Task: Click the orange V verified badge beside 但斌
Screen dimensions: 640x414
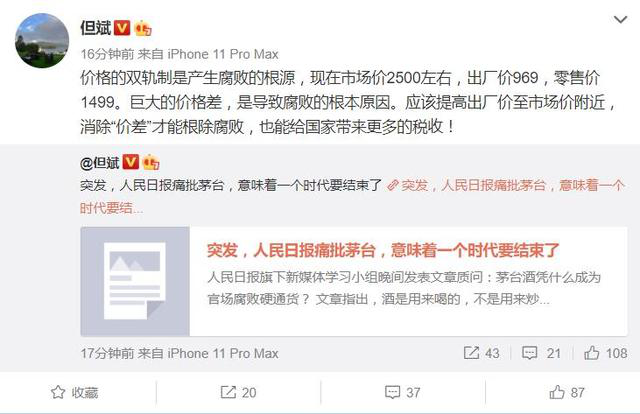Action: [122, 28]
